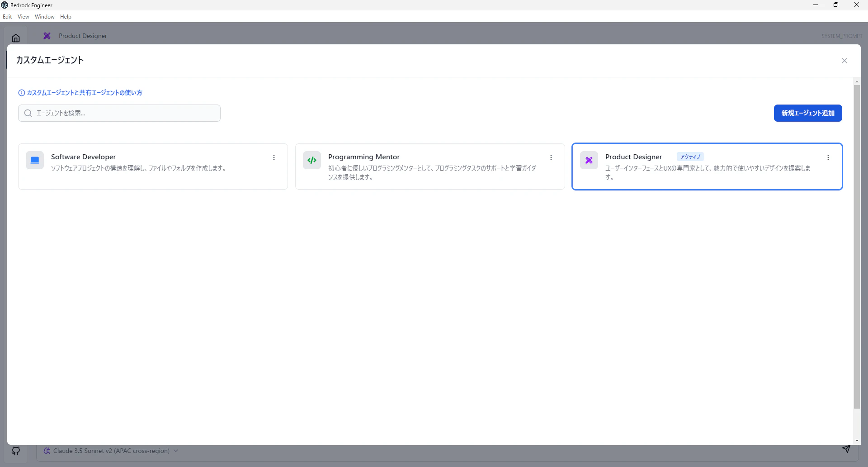Click the active badge on Product Designer
The image size is (868, 467).
click(x=690, y=157)
